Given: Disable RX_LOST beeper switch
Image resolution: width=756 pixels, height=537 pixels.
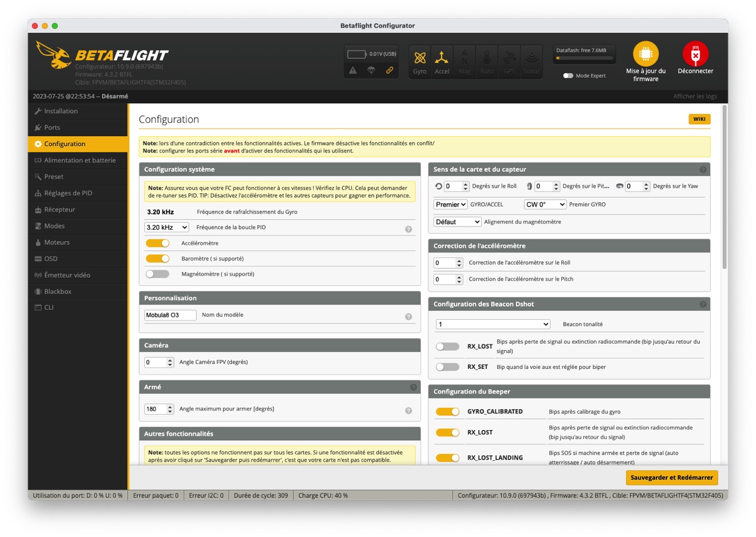Looking at the screenshot, I should coord(447,432).
